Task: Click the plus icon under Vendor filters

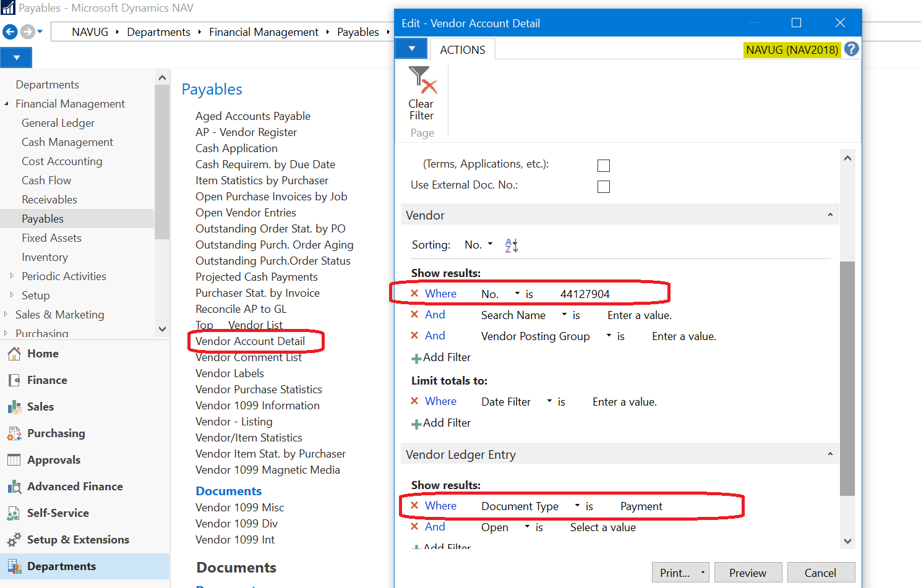Action: click(417, 358)
